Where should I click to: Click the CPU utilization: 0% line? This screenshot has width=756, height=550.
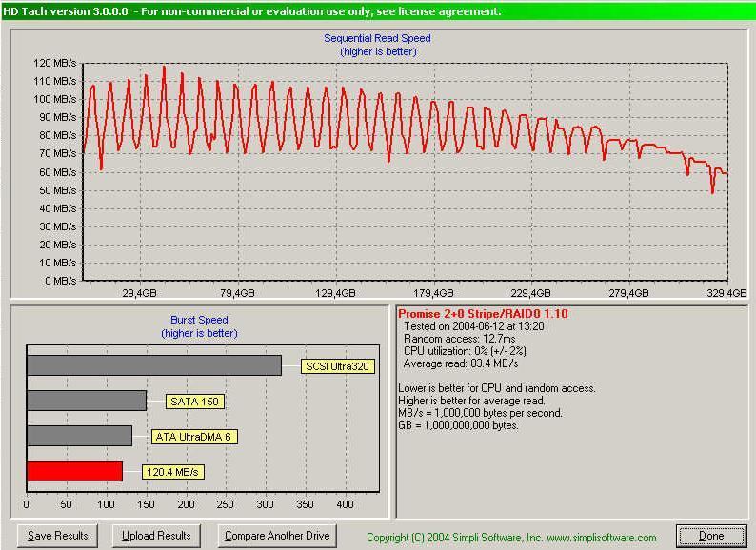(465, 351)
